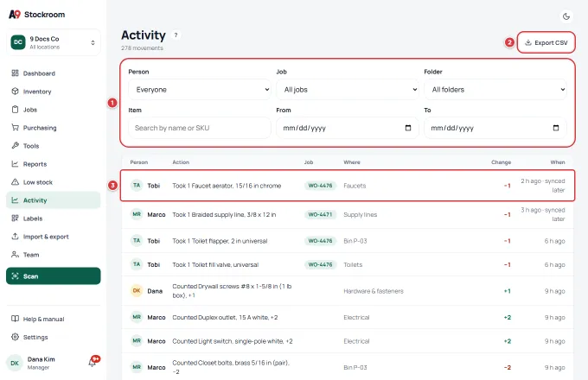Click WO-4471 badge on Braided supply line row
Viewport: 588px width, 380px height.
pos(320,214)
